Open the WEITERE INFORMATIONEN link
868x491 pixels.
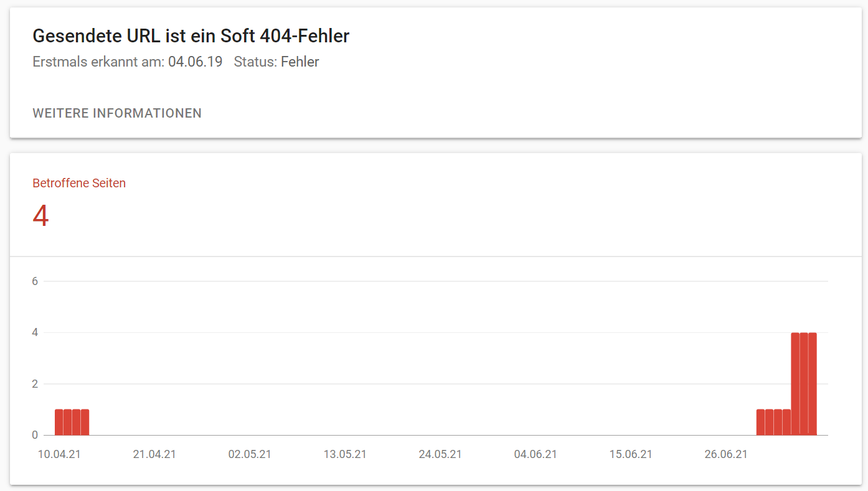116,113
